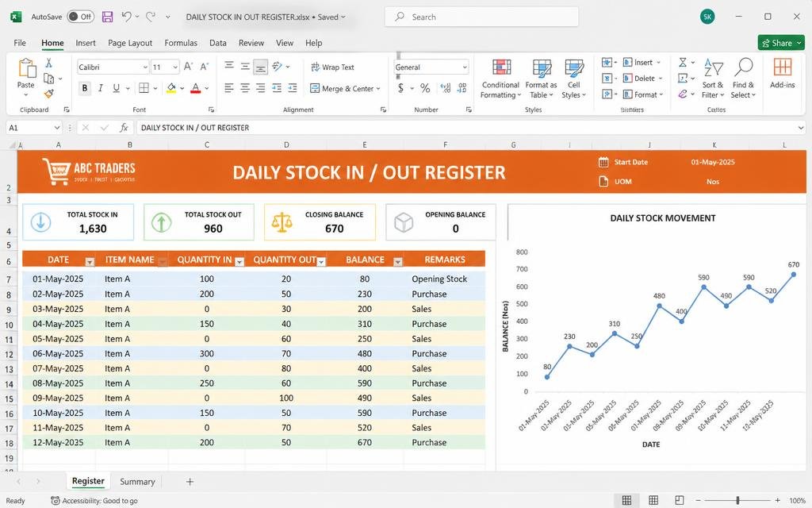Toggle Underline formatting
This screenshot has height=508, width=812.
click(x=116, y=88)
